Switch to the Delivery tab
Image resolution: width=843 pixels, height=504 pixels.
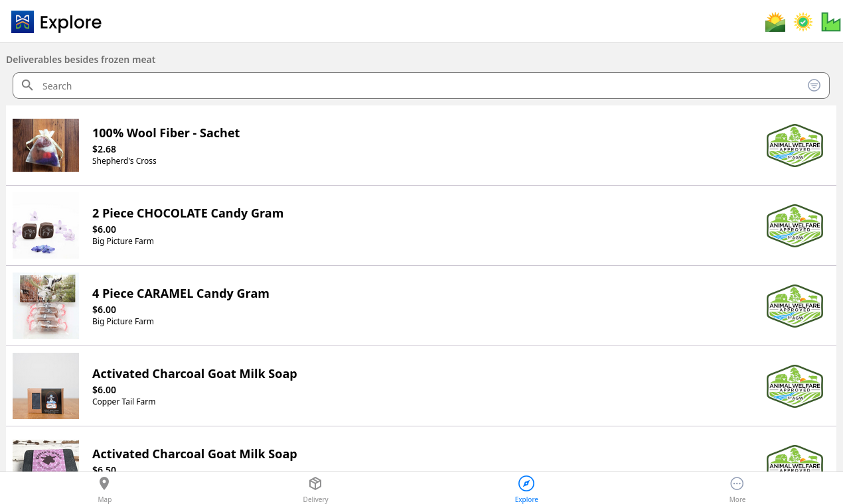pos(315,489)
